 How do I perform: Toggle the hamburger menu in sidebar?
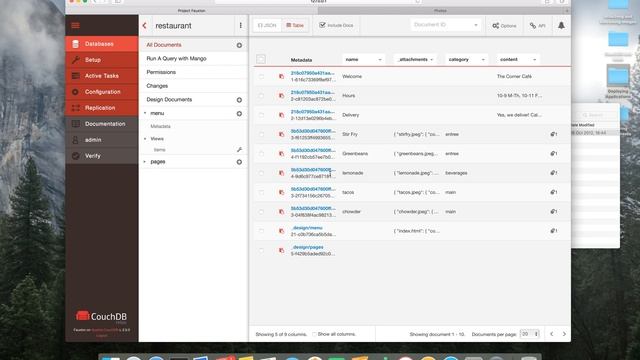click(76, 25)
